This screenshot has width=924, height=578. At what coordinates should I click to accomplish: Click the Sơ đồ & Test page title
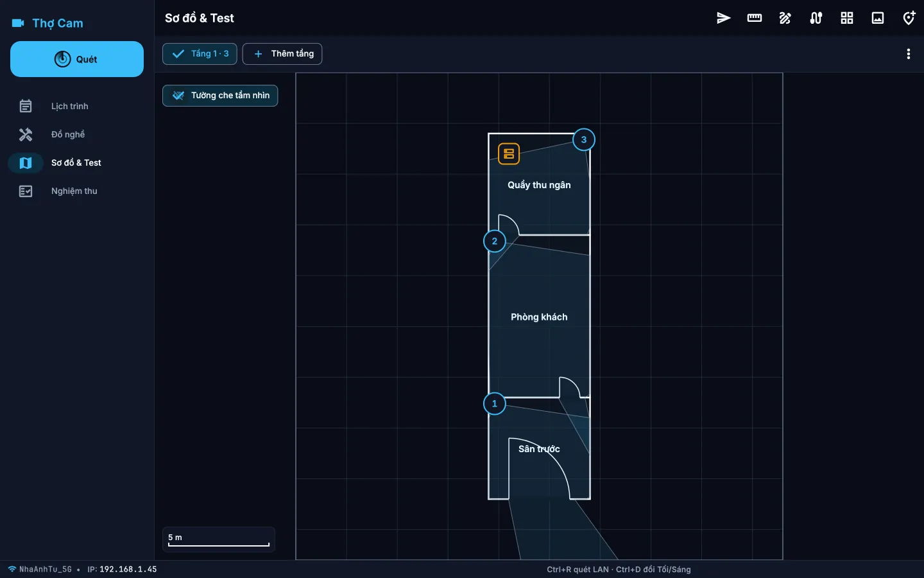point(200,18)
